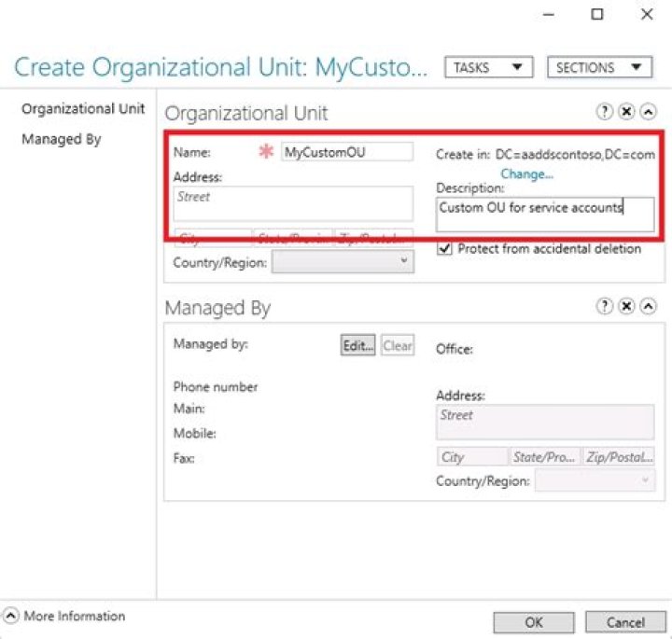Viewport: 672px width, 639px height.
Task: Click the Cancel button
Action: coord(625,622)
